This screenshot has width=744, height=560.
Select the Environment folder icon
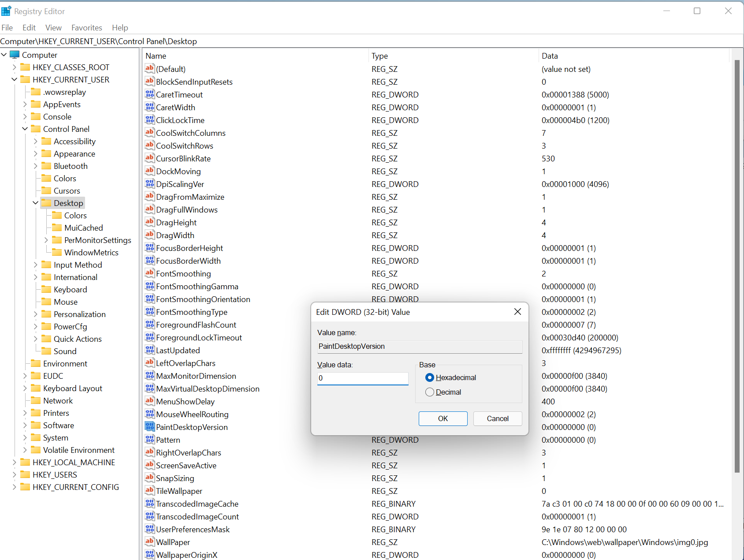[36, 363]
